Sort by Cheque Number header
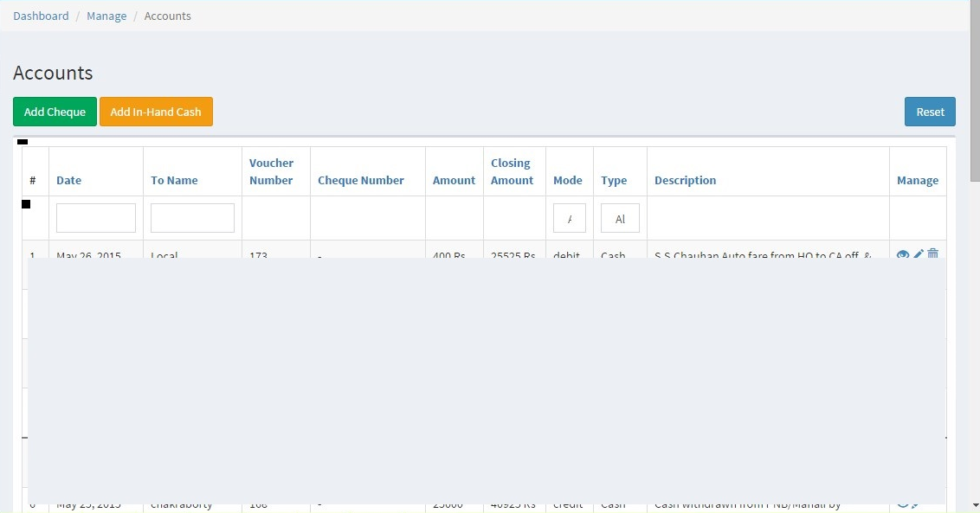The height and width of the screenshot is (513, 980). (x=361, y=180)
